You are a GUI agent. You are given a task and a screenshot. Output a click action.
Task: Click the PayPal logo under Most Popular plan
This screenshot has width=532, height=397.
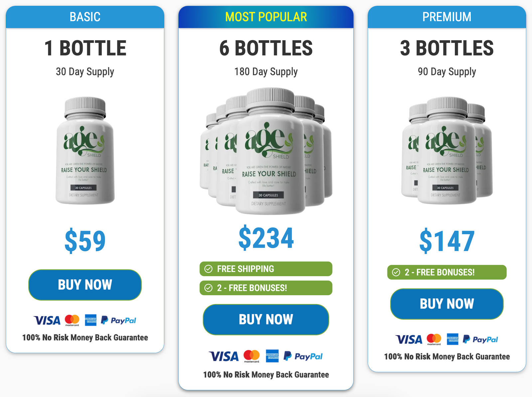click(x=303, y=356)
